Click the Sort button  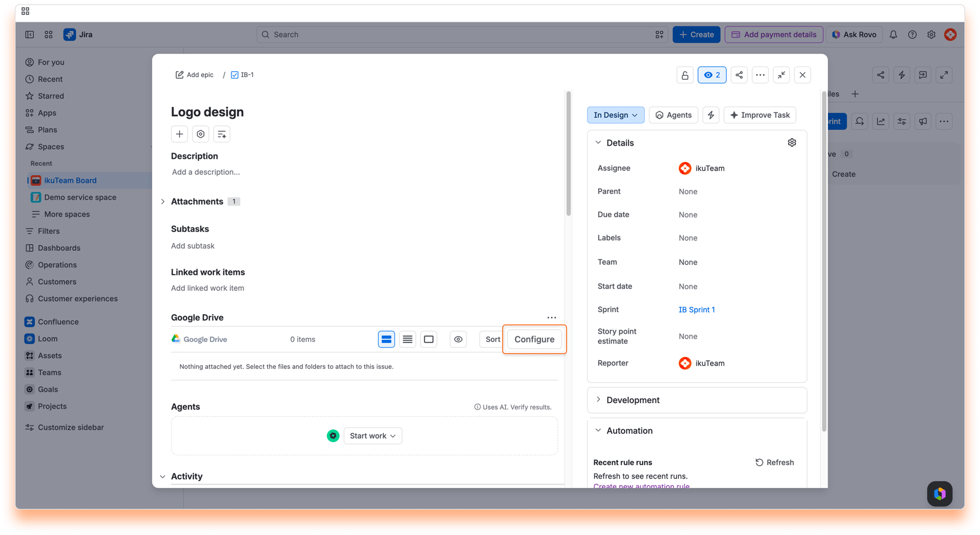coord(492,339)
